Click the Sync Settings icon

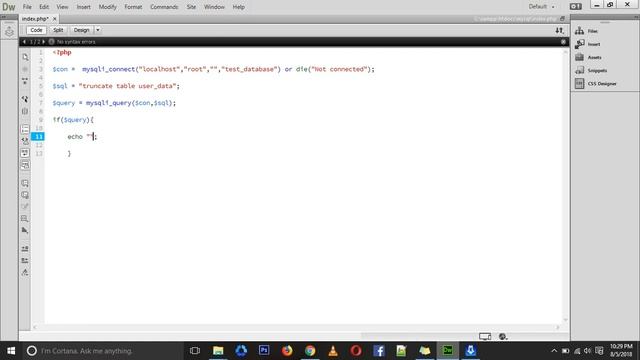(576, 7)
